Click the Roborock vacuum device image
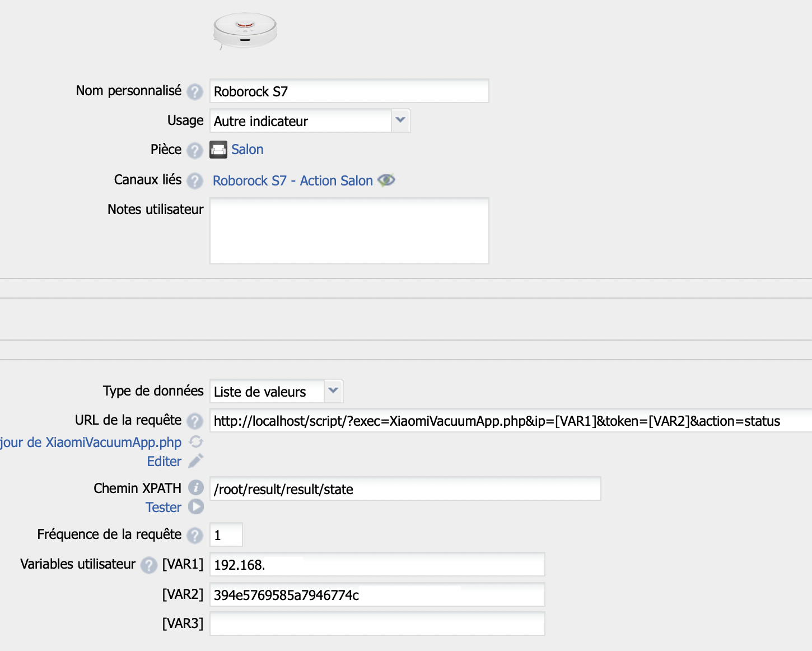Screen dimensions: 812x651 tap(245, 31)
